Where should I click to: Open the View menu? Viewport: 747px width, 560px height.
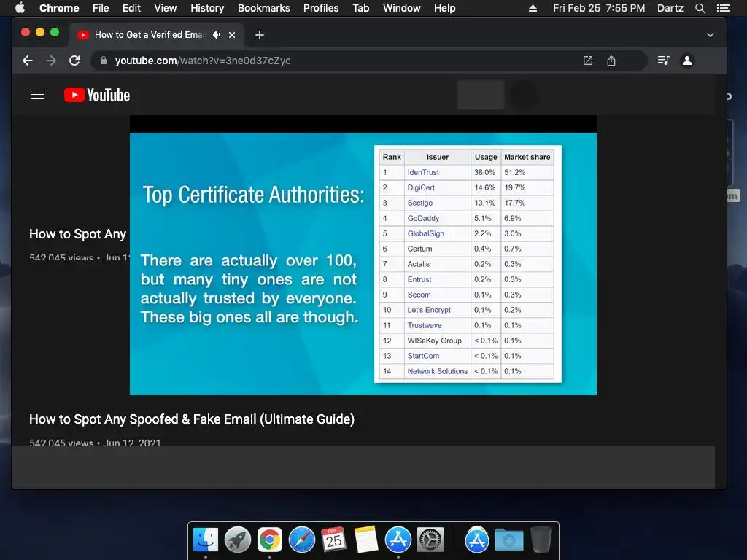coord(166,8)
